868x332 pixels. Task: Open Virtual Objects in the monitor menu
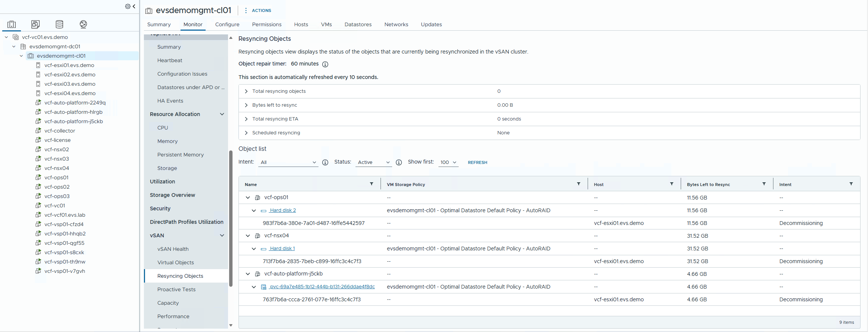coord(175,262)
